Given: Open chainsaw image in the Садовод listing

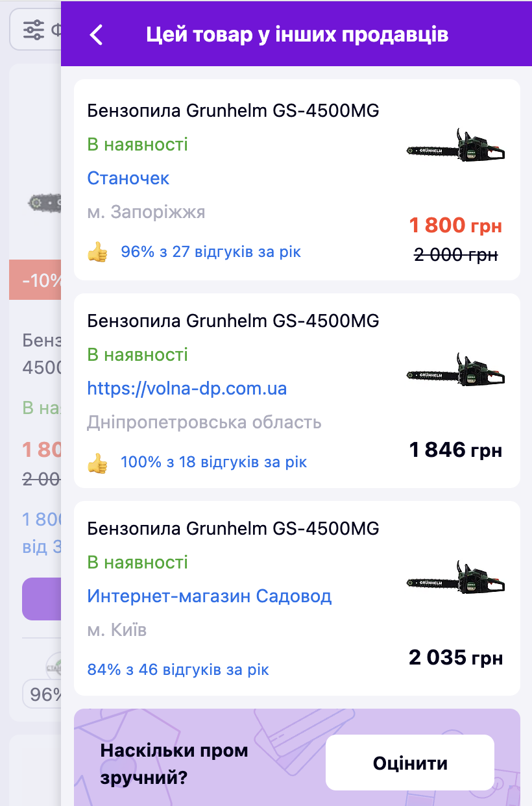Looking at the screenshot, I should pyautogui.click(x=455, y=578).
